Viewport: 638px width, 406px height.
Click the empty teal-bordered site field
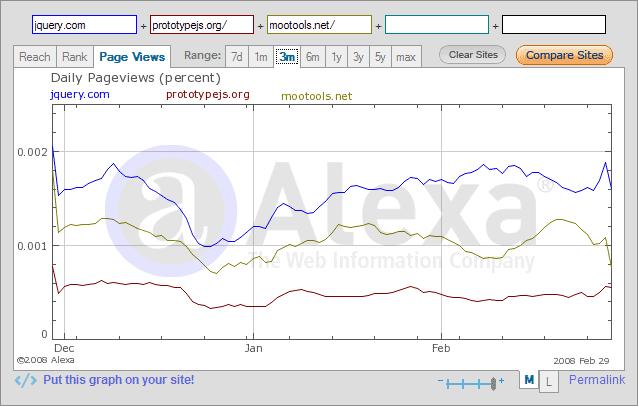pos(437,25)
